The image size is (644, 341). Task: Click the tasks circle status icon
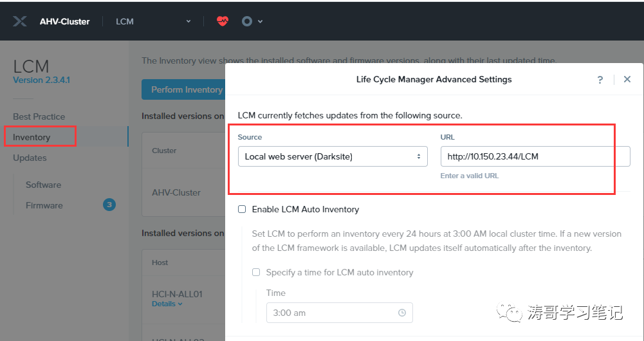point(247,21)
